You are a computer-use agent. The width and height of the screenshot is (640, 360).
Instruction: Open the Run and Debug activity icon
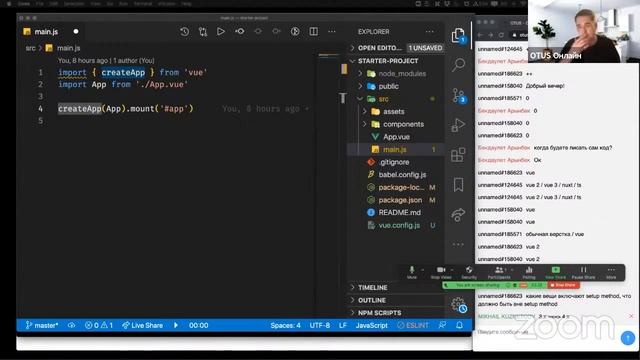coord(458,125)
